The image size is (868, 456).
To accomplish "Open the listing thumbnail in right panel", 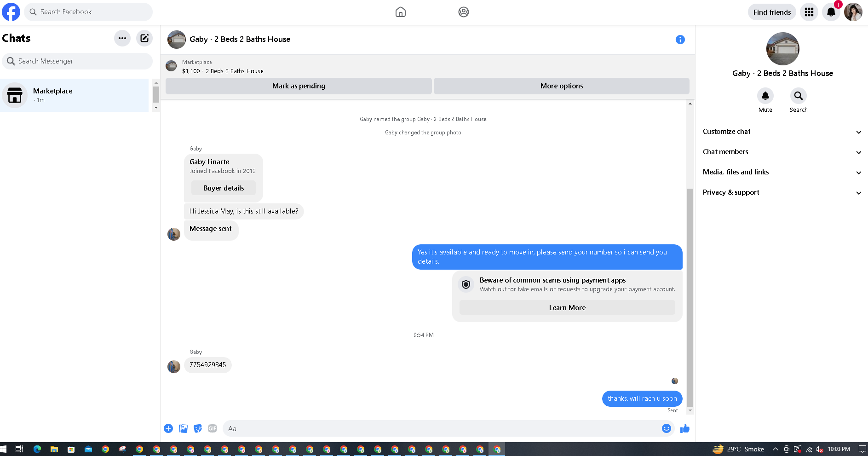I will click(782, 49).
